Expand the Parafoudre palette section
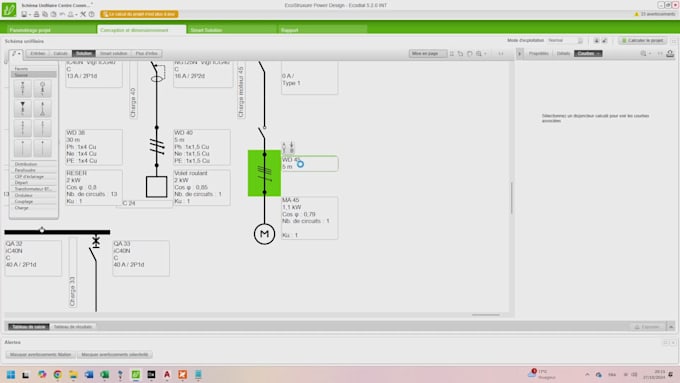The height and width of the screenshot is (383, 680). [x=34, y=170]
